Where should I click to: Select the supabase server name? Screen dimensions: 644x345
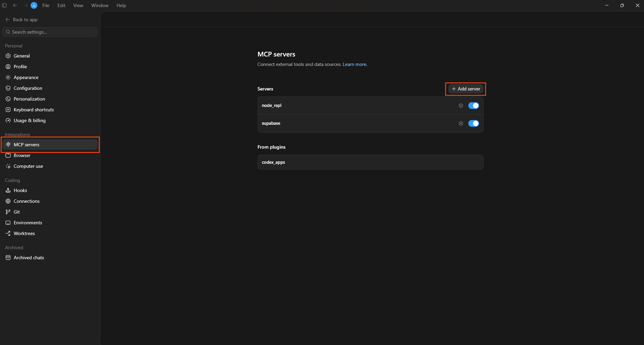271,123
